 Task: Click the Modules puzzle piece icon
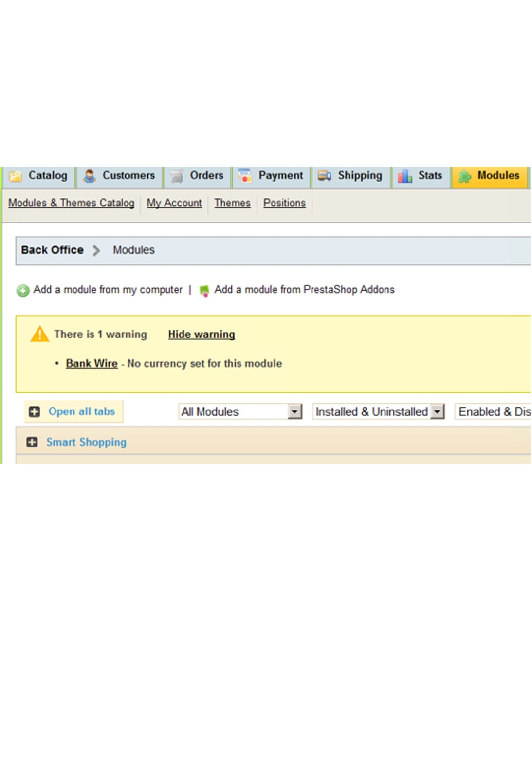click(465, 176)
